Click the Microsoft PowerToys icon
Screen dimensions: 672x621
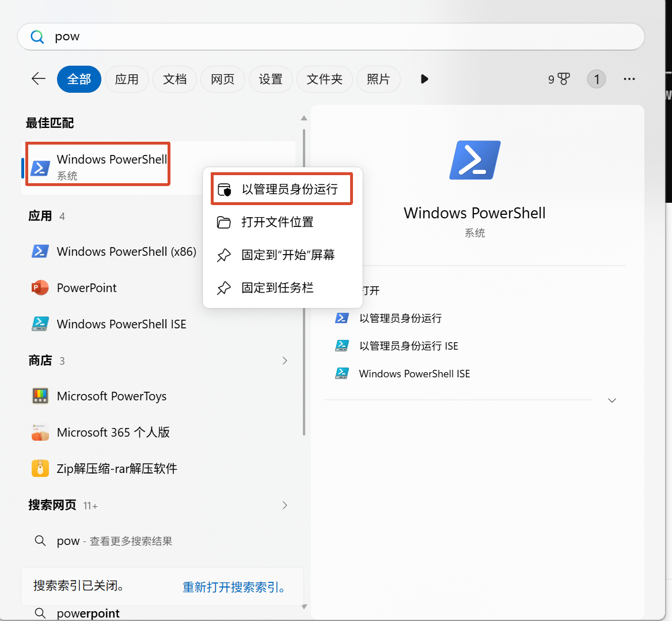pos(40,396)
